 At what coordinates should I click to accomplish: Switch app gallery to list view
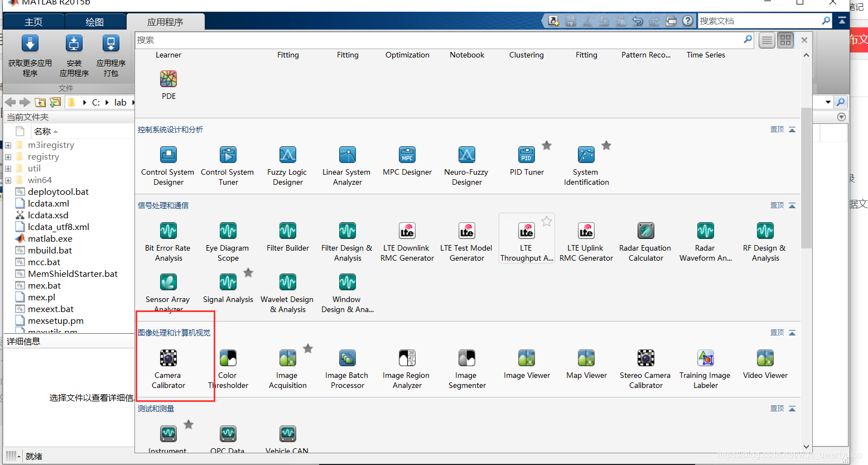coord(767,40)
